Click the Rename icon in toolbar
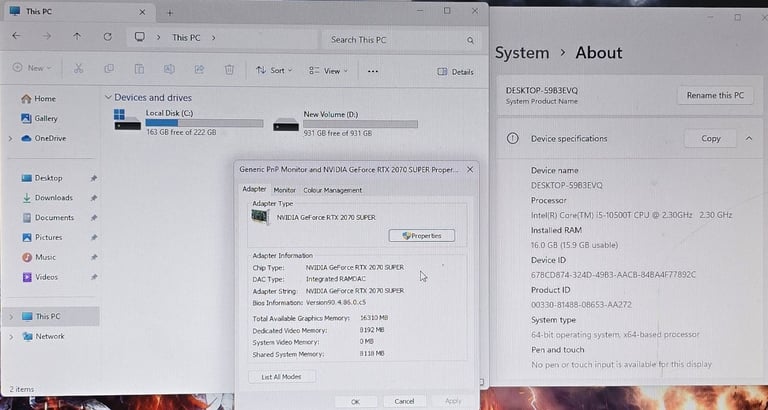 pos(169,70)
